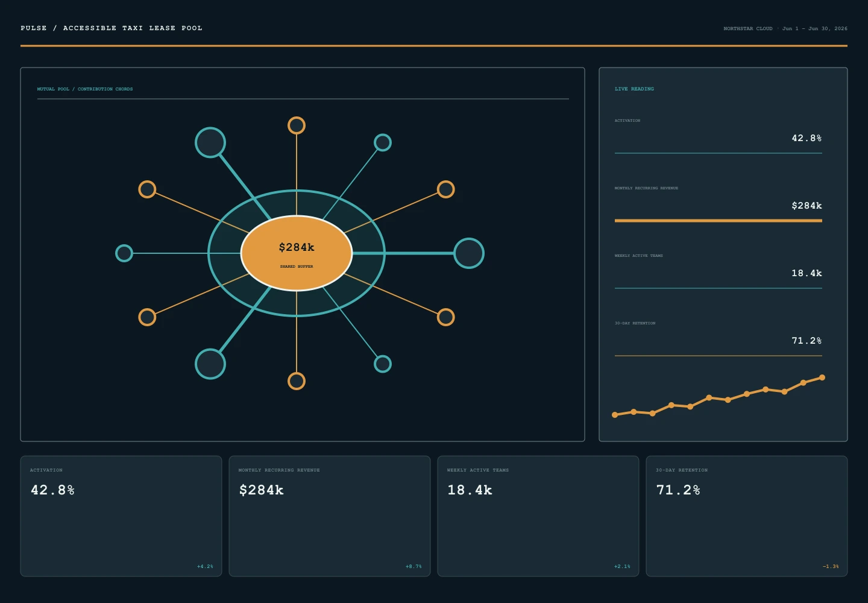This screenshot has height=603, width=868.
Task: Click the '+8.7%' change on revenue card
Action: [414, 567]
